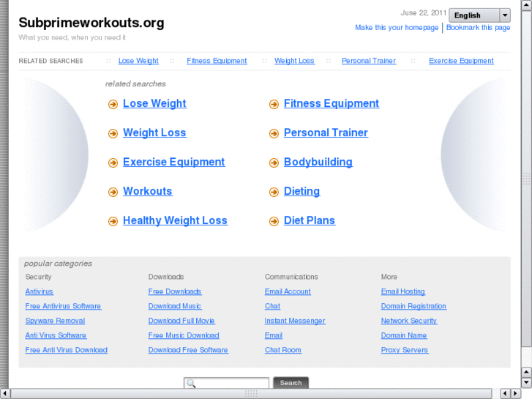
Task: Click the vertical scrollbar thumb
Action: 526,178
